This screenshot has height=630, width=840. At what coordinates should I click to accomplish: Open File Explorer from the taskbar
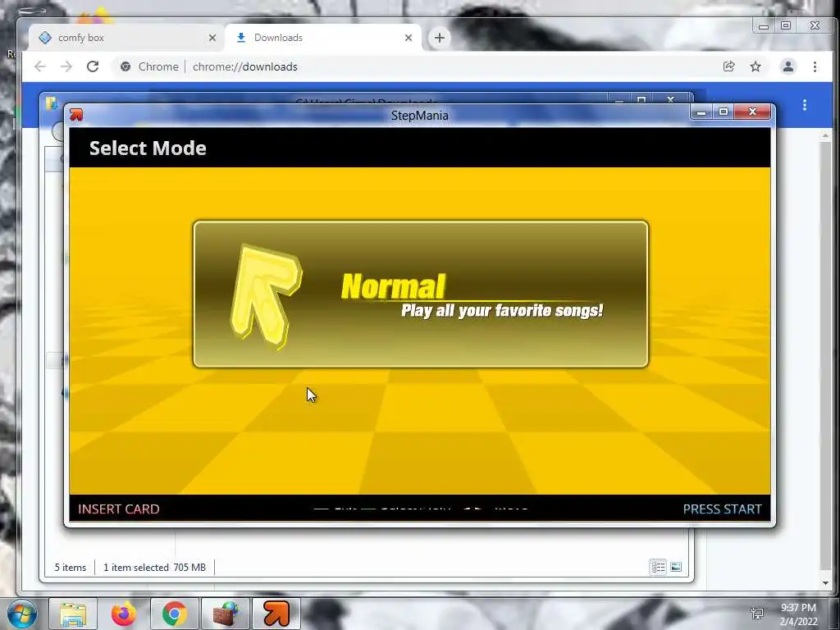(x=73, y=614)
